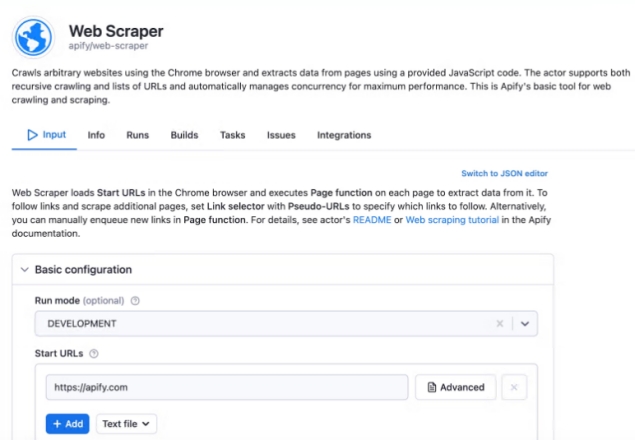This screenshot has height=440, width=635.
Task: Open the actor's README link
Action: click(x=371, y=217)
